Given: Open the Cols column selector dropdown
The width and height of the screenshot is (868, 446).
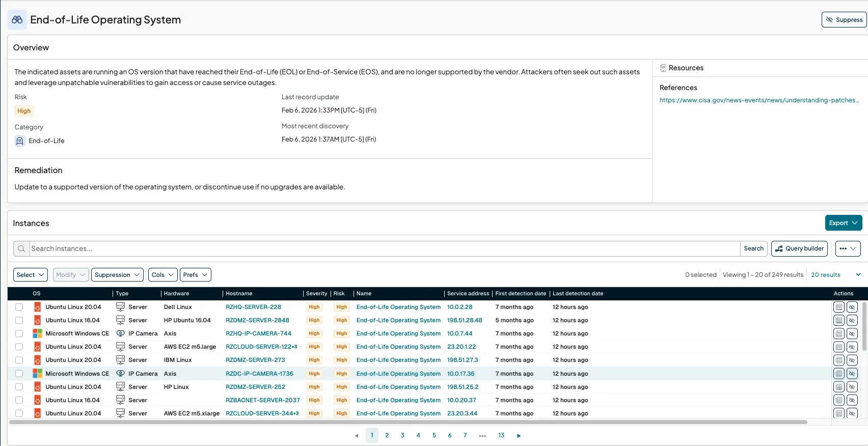Looking at the screenshot, I should point(162,275).
